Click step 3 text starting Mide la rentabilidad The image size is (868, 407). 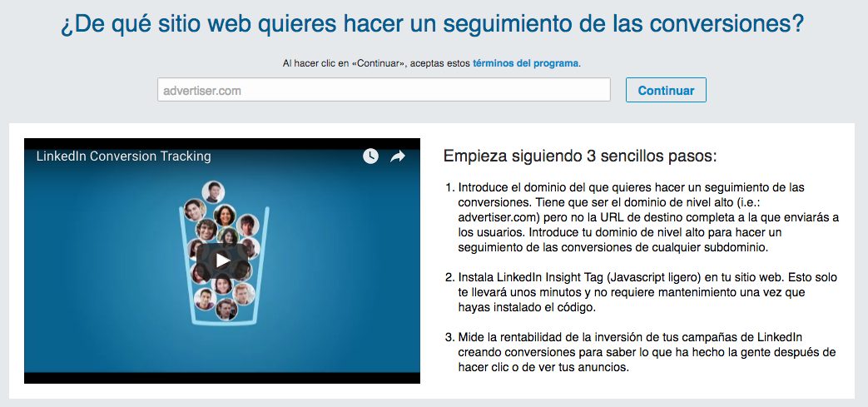(x=647, y=352)
